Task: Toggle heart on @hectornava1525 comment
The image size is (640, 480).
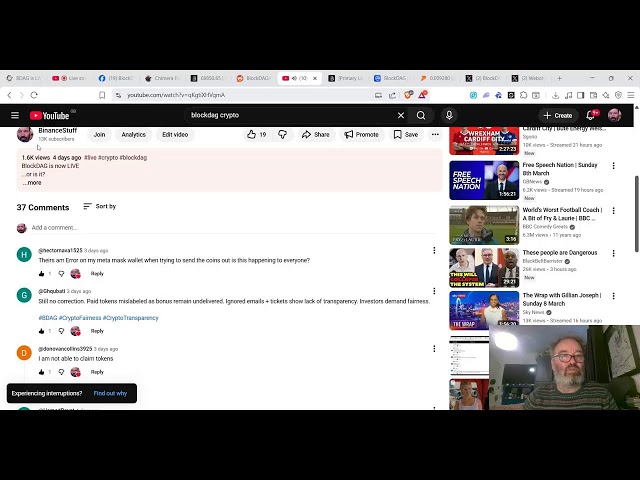Action: coord(76,273)
